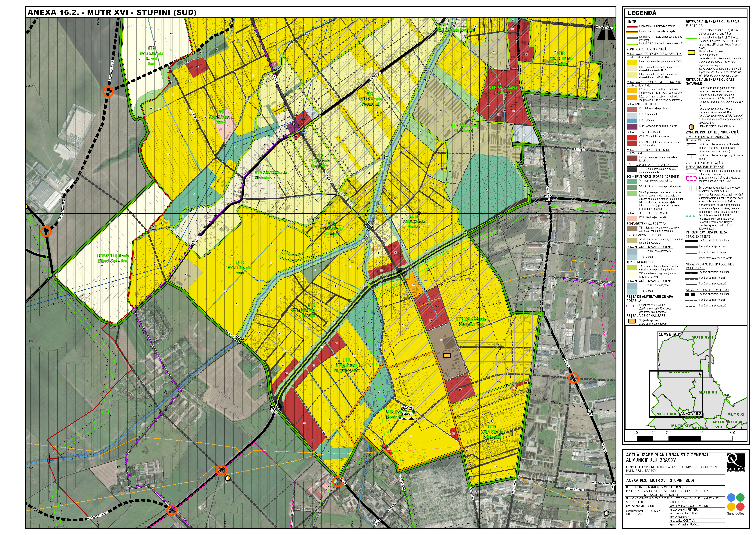Click the 'BENEFICIAR: PRIMĂRIA MUNICIPIULUI BRAȘOV' line
This screenshot has height=535, width=756.
point(657,487)
